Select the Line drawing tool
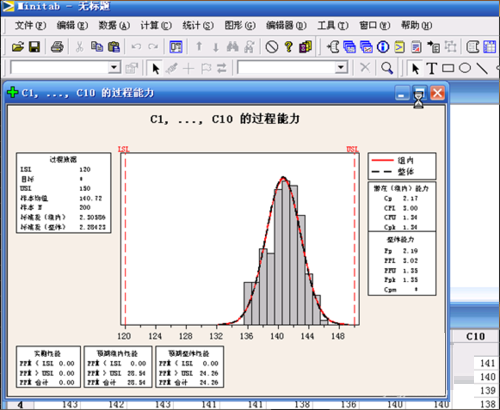This screenshot has height=410, width=500. 482,68
